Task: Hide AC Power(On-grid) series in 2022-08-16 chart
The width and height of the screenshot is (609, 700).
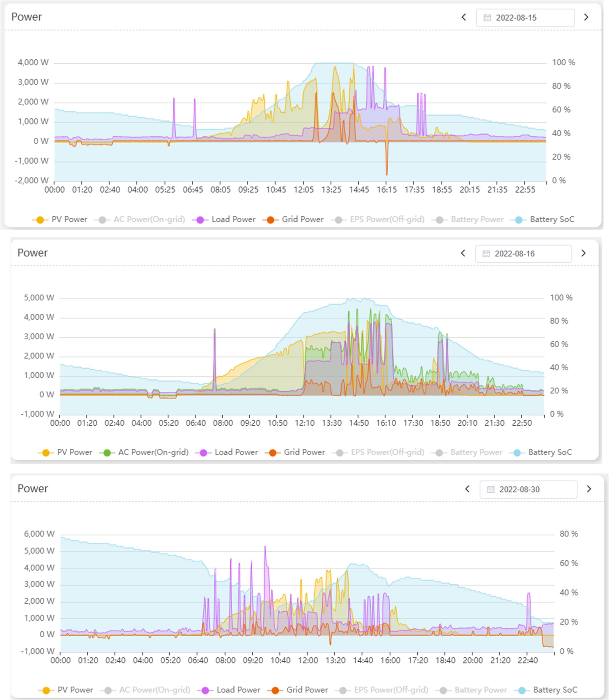Action: click(153, 452)
